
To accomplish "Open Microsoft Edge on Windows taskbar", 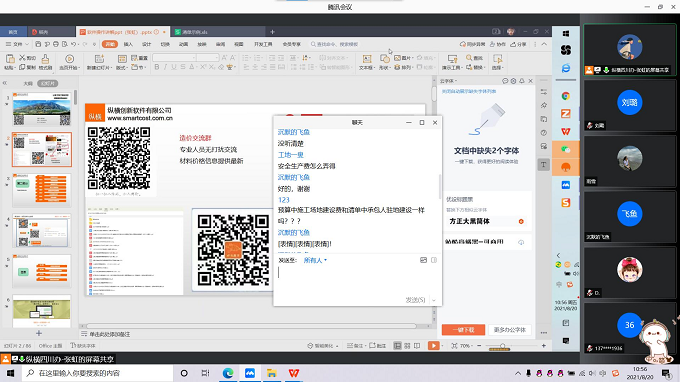I will (228, 373).
